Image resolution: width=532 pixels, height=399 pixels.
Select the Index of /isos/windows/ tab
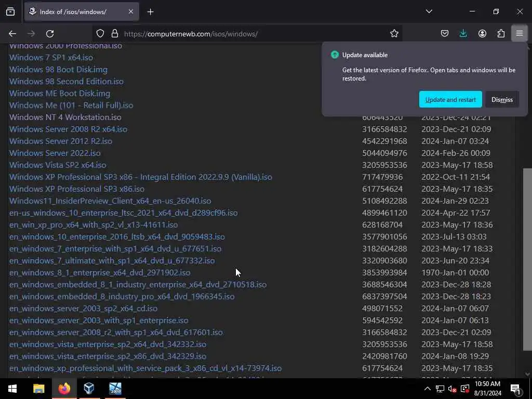(82, 12)
